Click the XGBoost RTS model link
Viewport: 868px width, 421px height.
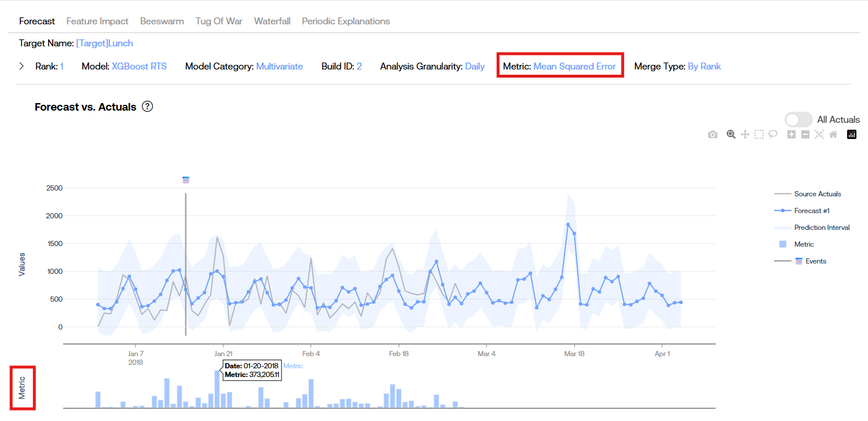[139, 67]
